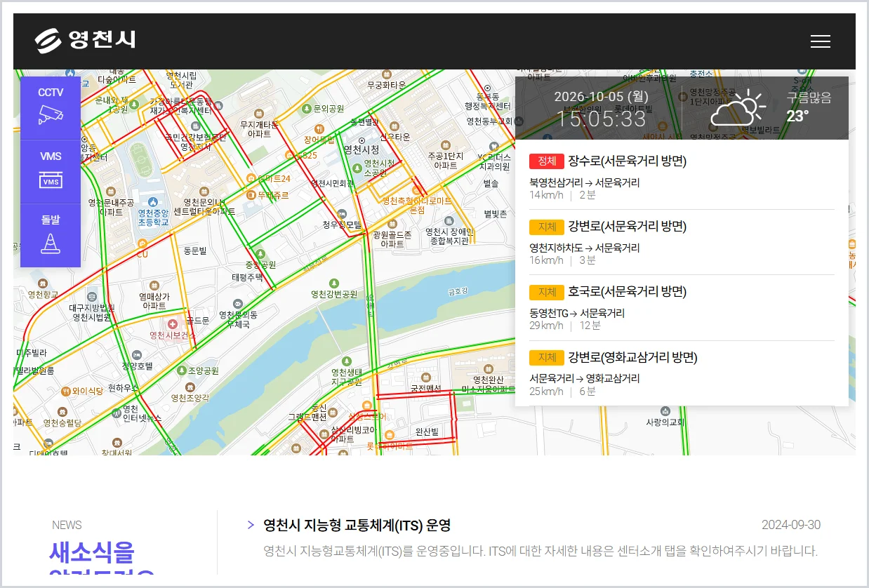Click 북영천삼거리 → 서문육거리 route text

click(x=585, y=182)
